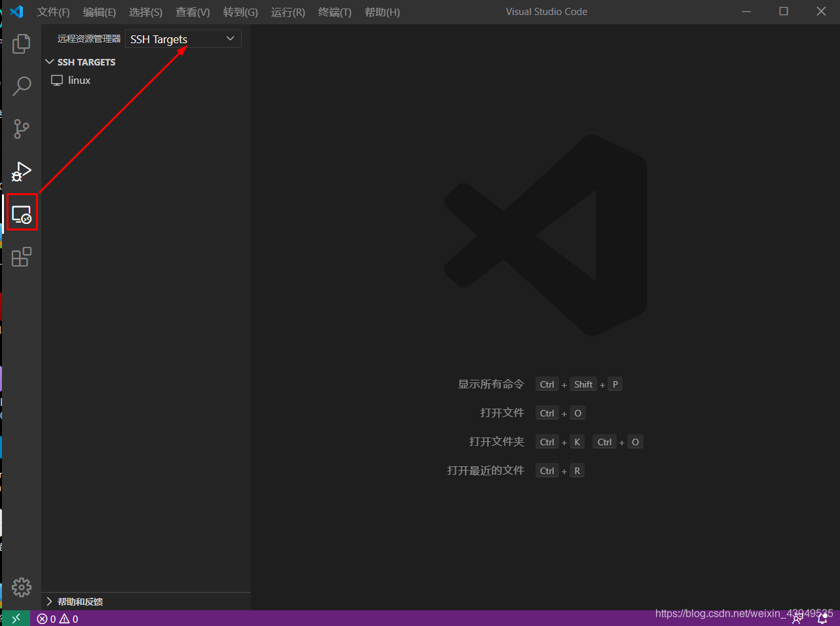Screen dimensions: 840x626
Task: Open the 终端(T) menu
Action: [335, 12]
